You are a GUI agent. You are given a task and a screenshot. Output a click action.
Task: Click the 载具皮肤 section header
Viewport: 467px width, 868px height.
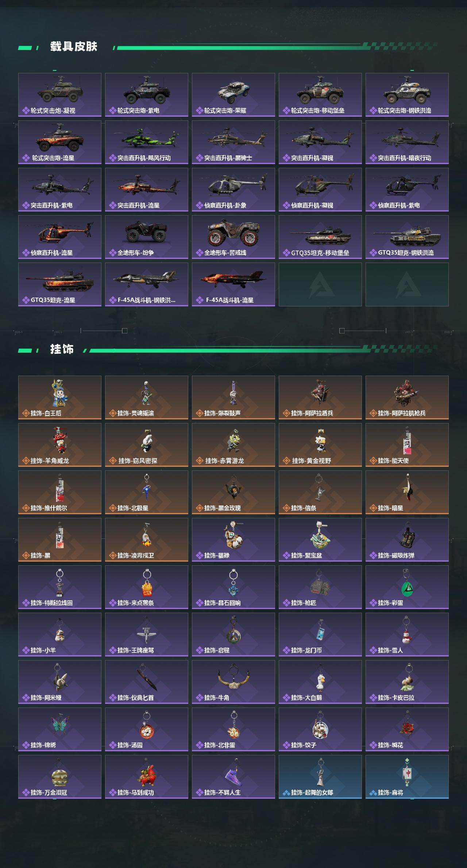click(74, 47)
